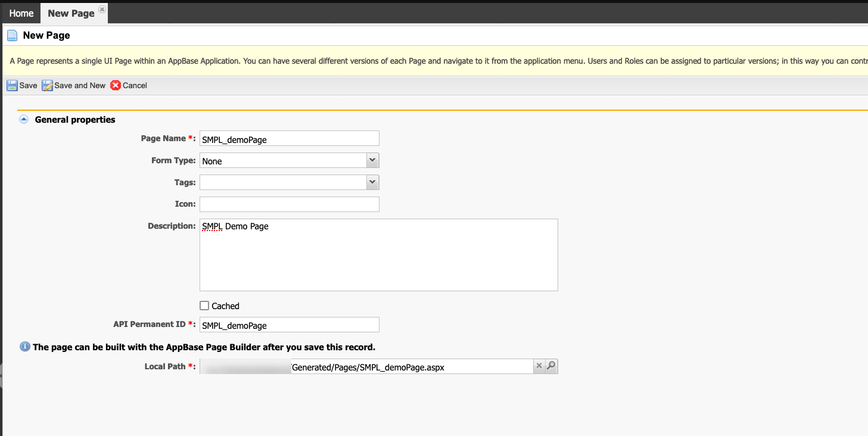Image resolution: width=868 pixels, height=436 pixels.
Task: Click the red Cancel icon
Action: 116,85
